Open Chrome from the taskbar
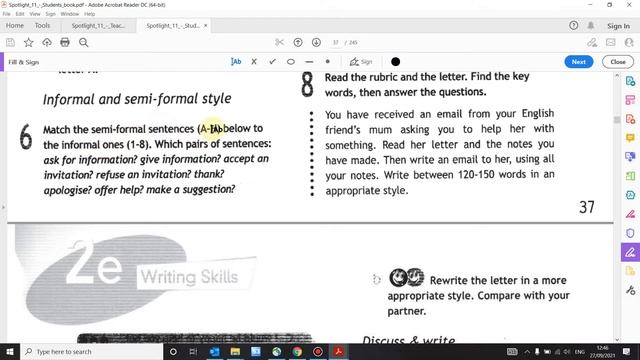640x360 pixels. pos(297,351)
